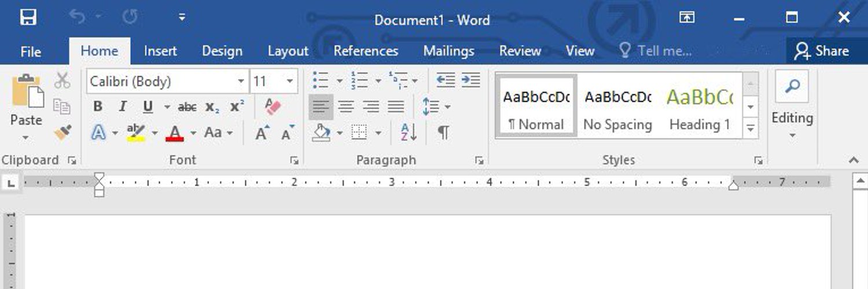Apply the Heading 1 style
This screenshot has height=289, width=868.
point(700,106)
